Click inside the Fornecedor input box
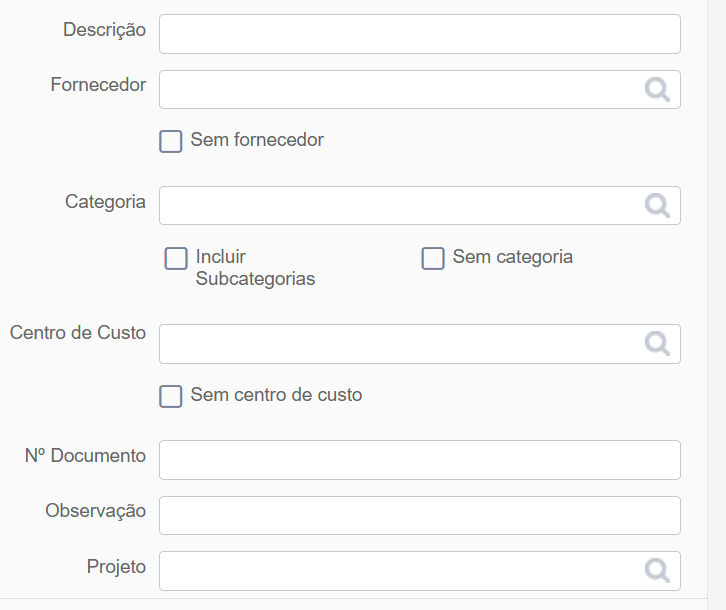This screenshot has width=726, height=610. (x=419, y=89)
